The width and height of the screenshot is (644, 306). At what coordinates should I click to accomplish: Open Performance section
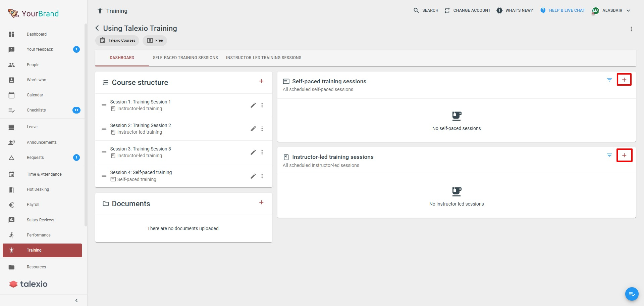coord(42,235)
